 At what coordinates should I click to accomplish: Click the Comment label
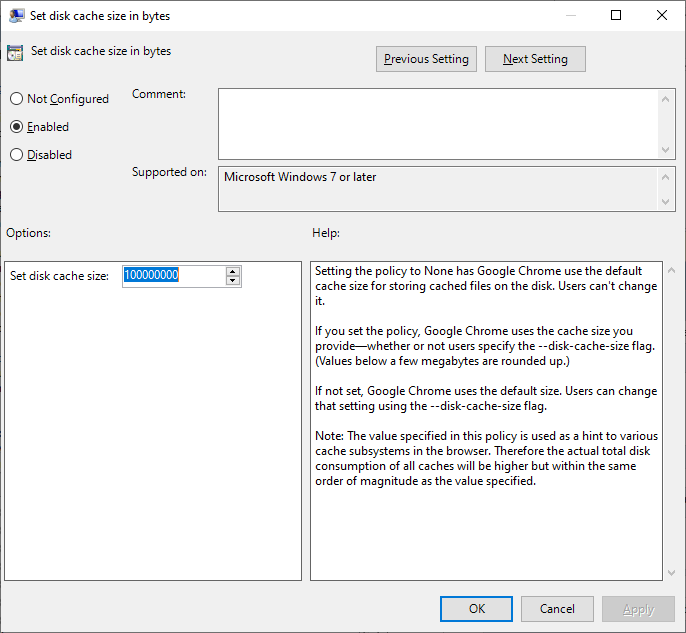pyautogui.click(x=159, y=94)
